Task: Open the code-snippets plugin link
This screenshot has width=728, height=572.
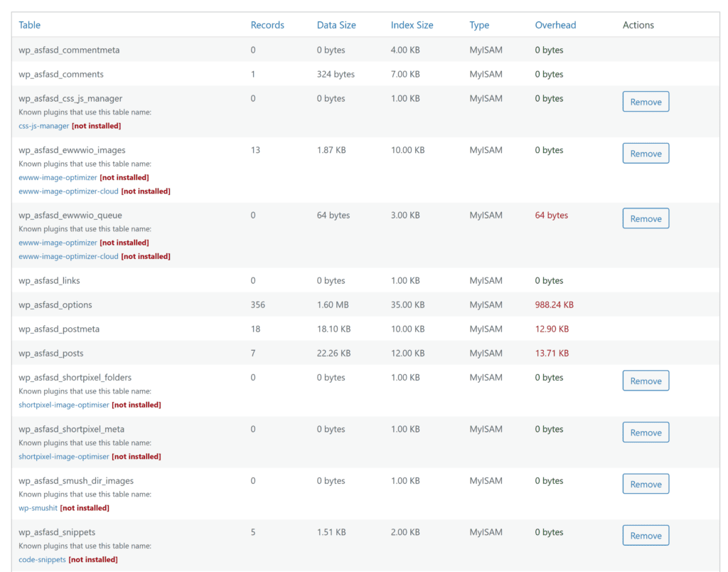Action: tap(42, 559)
